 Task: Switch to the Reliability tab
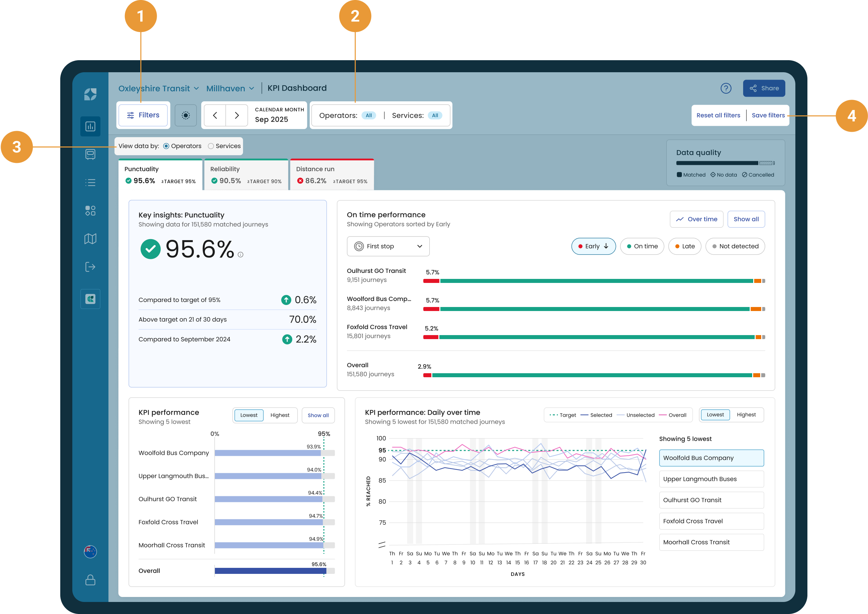pyautogui.click(x=246, y=175)
